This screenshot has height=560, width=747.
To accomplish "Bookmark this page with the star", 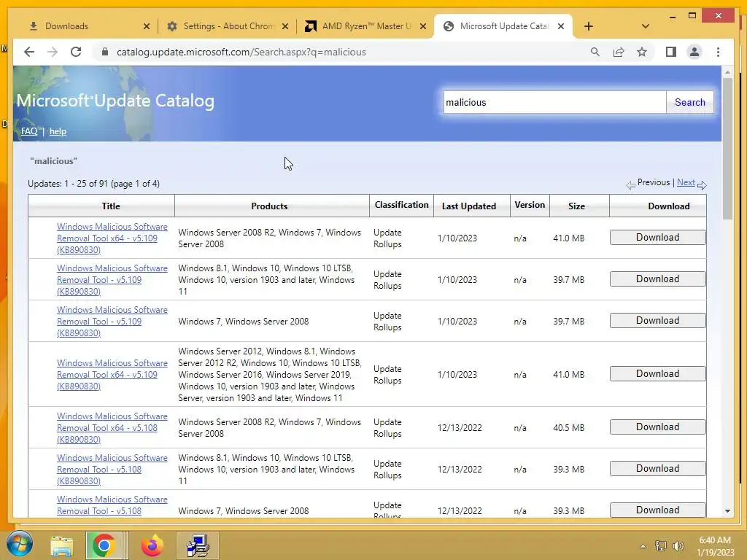I will [x=642, y=52].
